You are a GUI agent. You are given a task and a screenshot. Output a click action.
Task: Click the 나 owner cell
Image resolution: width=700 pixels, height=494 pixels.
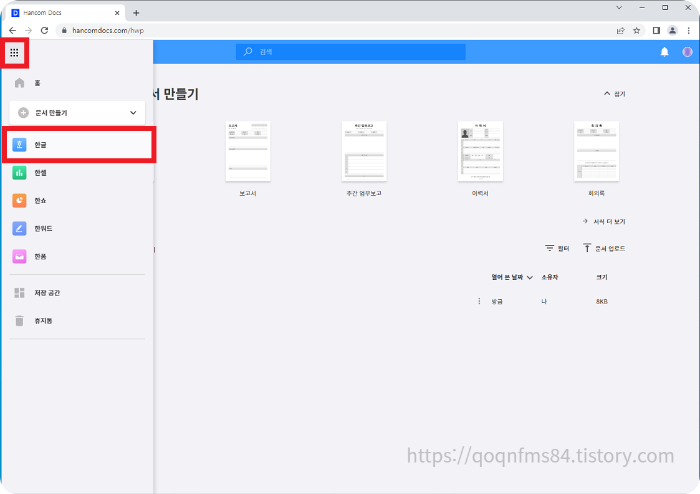(x=544, y=302)
